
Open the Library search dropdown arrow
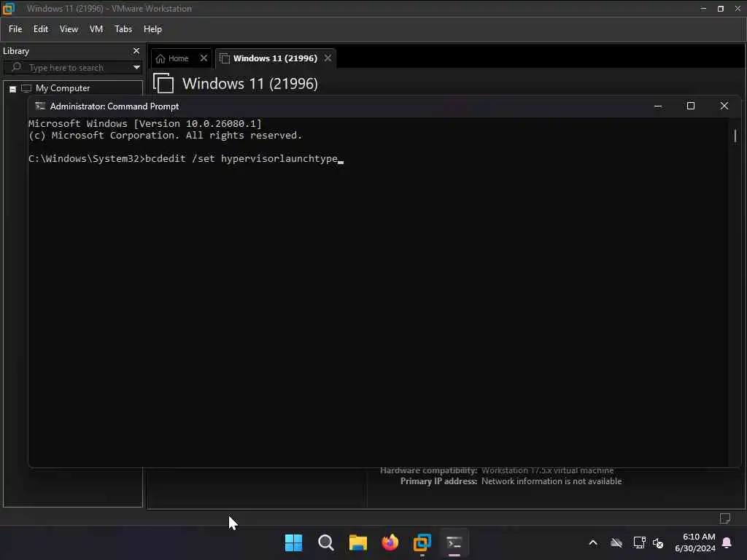[136, 68]
